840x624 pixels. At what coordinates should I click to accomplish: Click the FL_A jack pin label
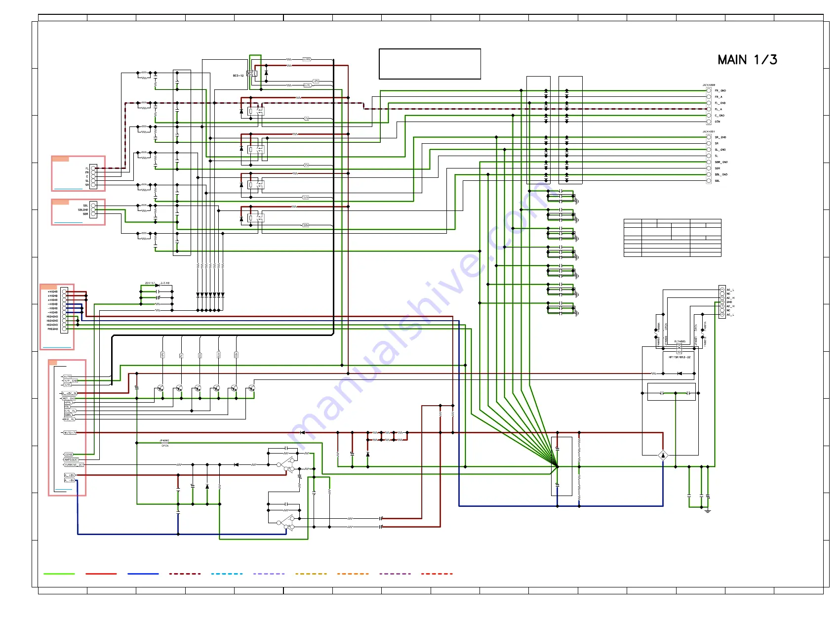coord(718,109)
